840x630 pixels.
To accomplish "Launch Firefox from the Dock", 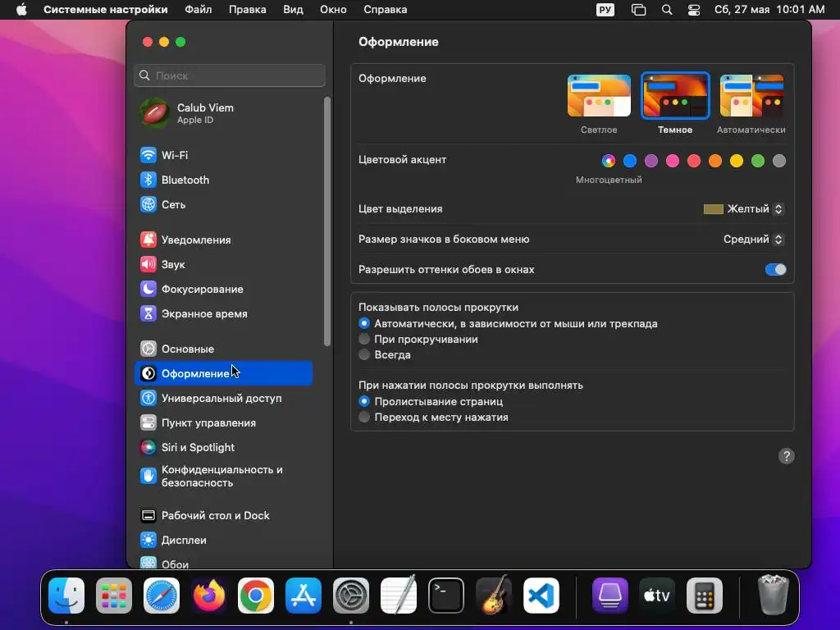I will (208, 596).
